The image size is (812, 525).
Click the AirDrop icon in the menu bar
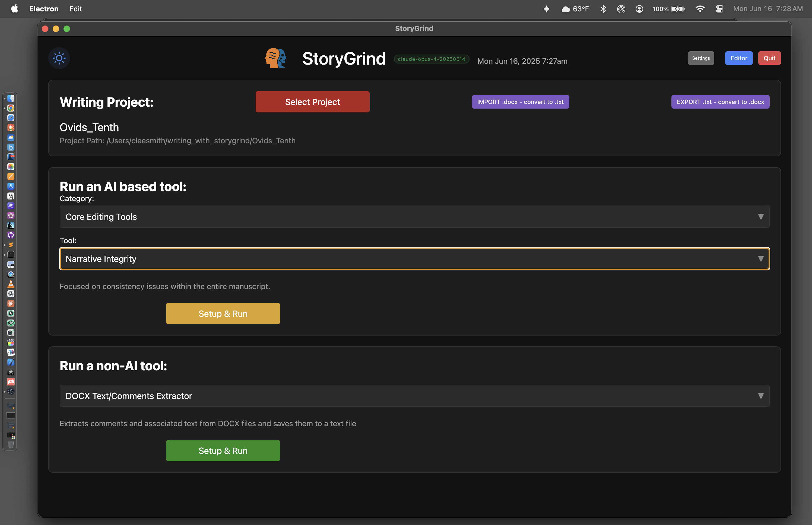tap(621, 9)
